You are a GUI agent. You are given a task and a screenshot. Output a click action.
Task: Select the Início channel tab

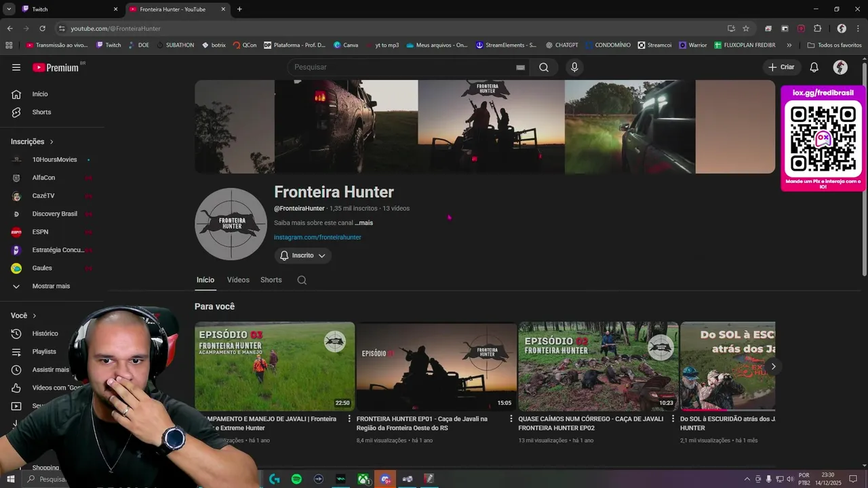tap(205, 280)
